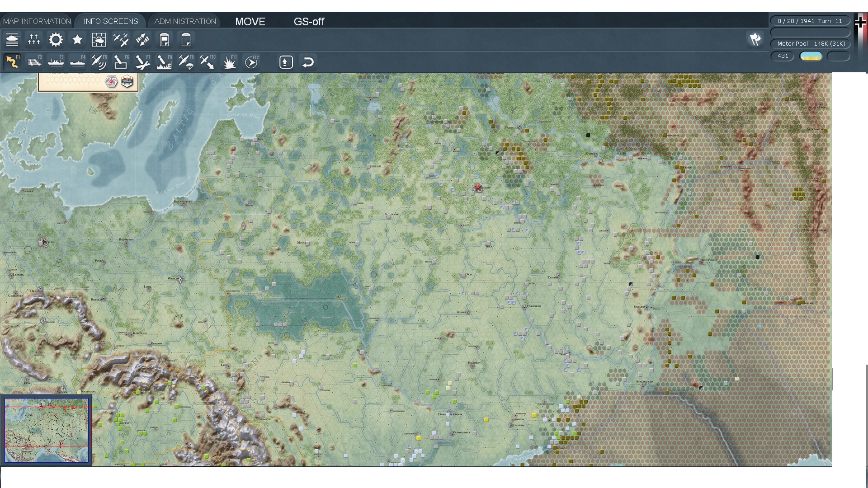Open the opposing arrows report icon
The height and width of the screenshot is (488, 868).
(x=142, y=40)
